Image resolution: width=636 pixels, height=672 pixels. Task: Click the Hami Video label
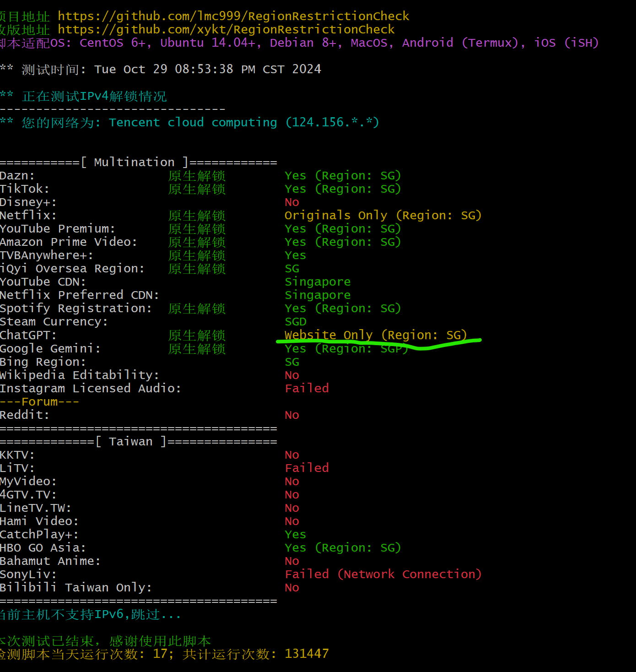point(39,521)
